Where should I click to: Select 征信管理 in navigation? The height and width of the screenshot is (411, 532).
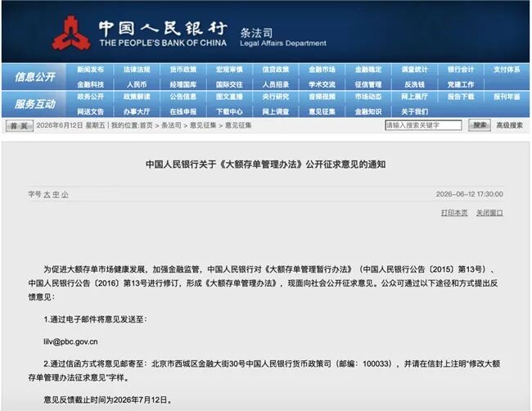tap(368, 84)
